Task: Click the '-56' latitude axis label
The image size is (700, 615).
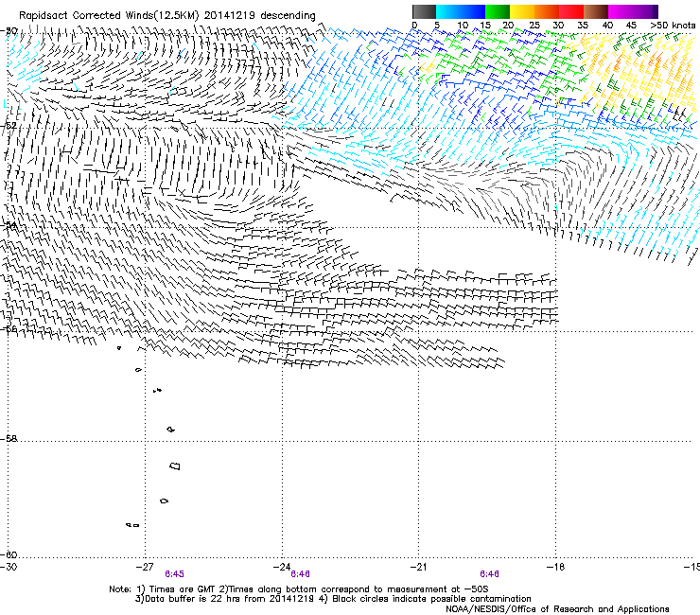Action: 9,329
